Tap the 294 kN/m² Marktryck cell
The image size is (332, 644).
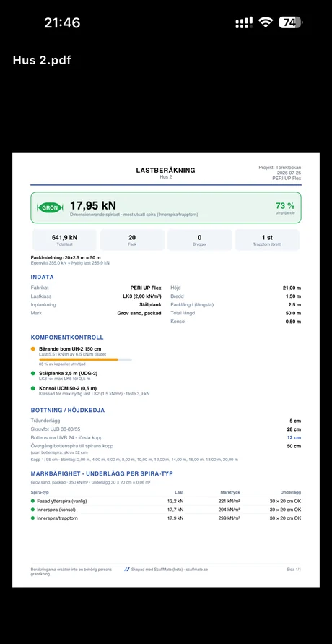(x=229, y=510)
